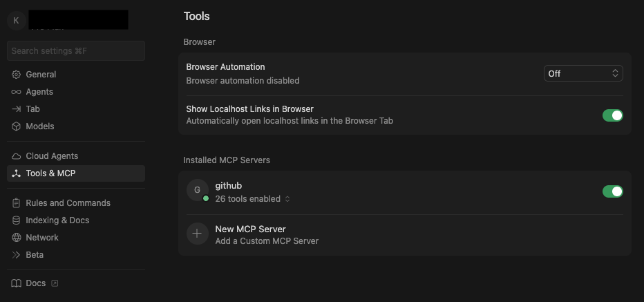Open the Docs external link
The height and width of the screenshot is (302, 644).
click(x=35, y=283)
